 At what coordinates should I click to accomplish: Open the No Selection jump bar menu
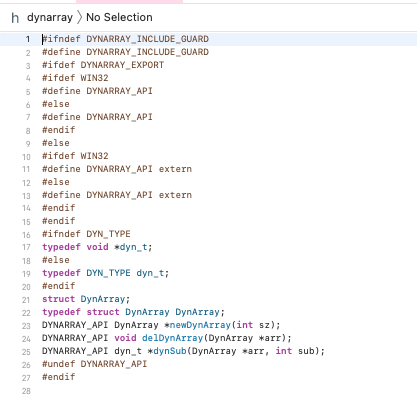point(119,17)
